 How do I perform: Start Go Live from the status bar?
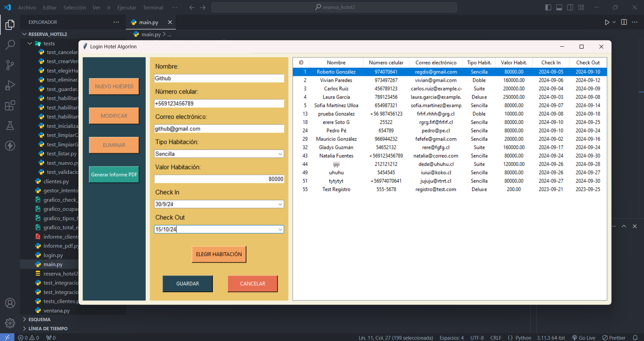(584, 337)
